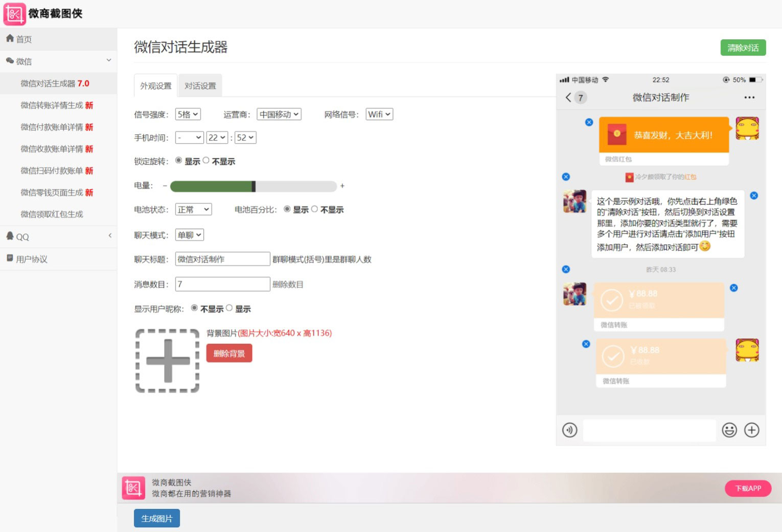Image resolution: width=782 pixels, height=532 pixels.
Task: Select 不显示 for 电池百分比
Action: pos(314,209)
